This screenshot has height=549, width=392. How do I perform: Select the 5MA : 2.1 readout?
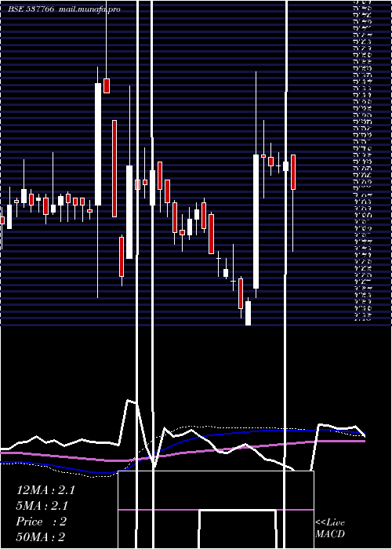(x=42, y=506)
